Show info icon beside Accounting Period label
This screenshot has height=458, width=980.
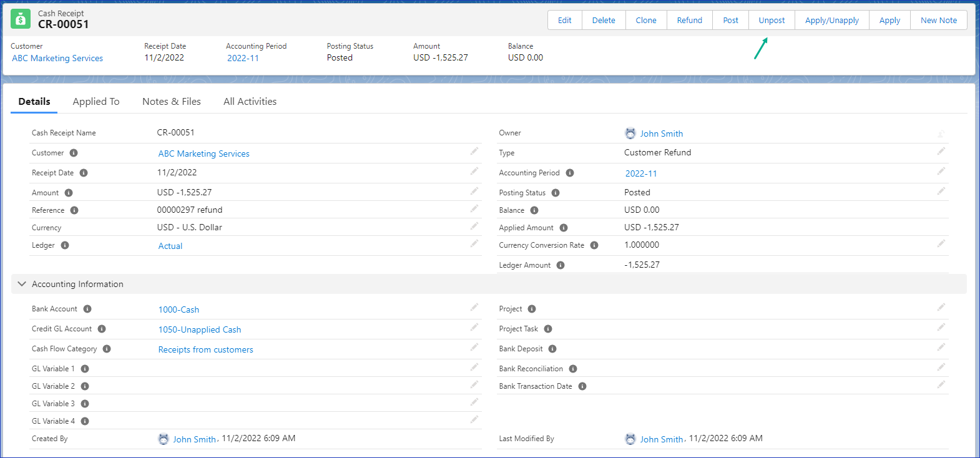[x=570, y=173]
